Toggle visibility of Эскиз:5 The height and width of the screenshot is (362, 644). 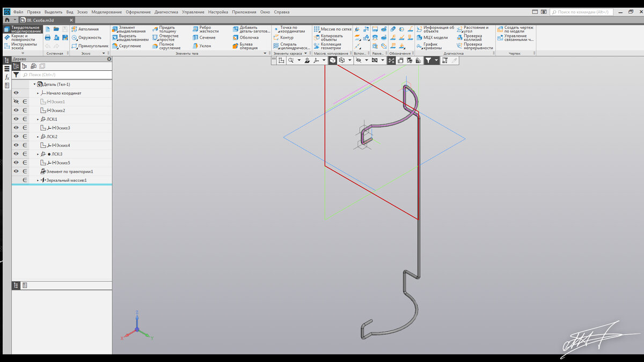[x=16, y=162]
